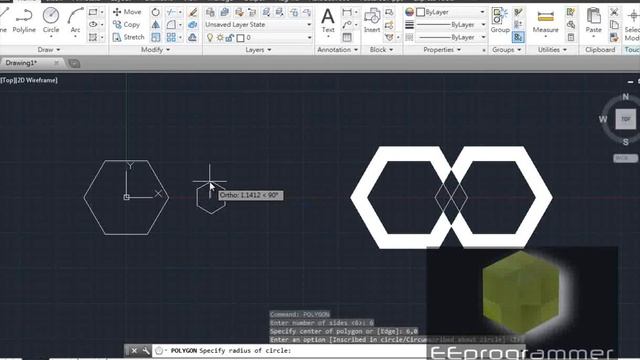640x360 pixels.
Task: Click the TOP face of the ViewCube
Action: 625,119
